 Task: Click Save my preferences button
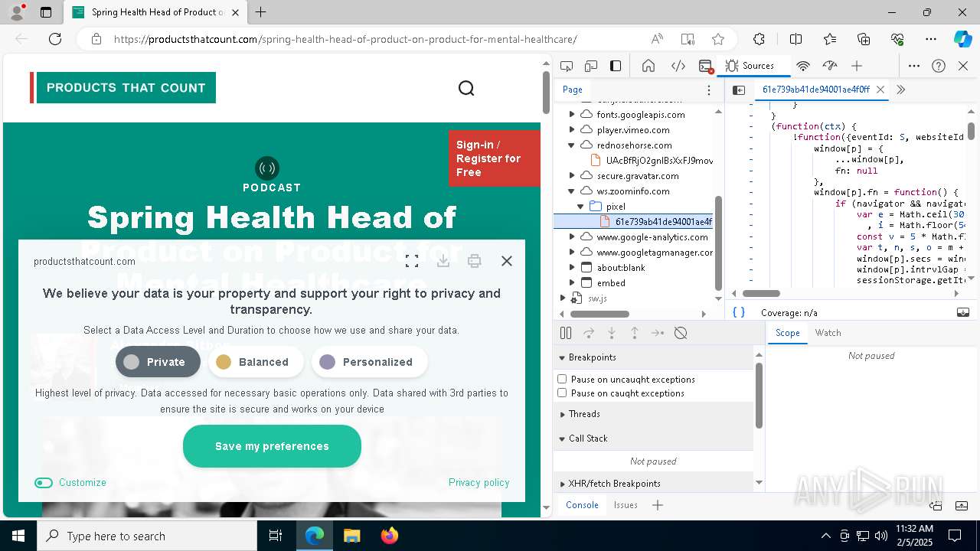(x=272, y=446)
